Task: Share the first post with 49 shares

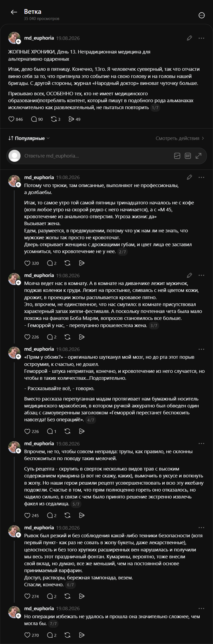Action: (74, 119)
